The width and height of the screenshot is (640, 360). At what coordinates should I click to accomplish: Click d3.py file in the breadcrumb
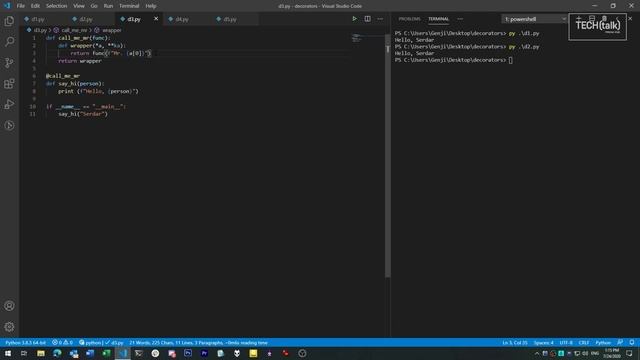[x=40, y=30]
